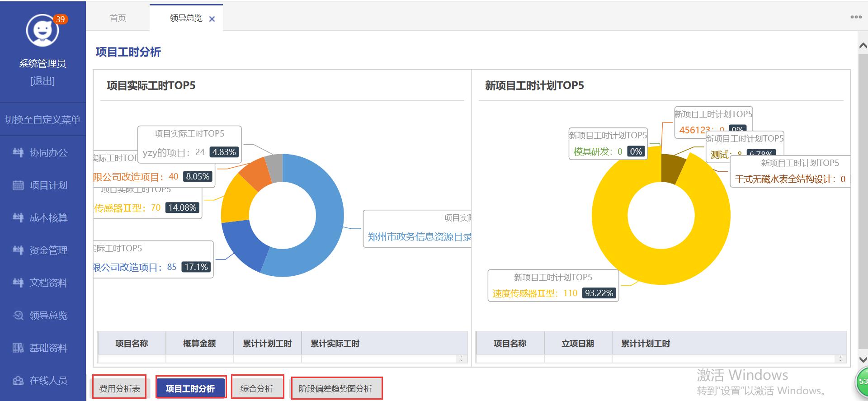This screenshot has width=868, height=401.
Task: Open the 资金管理 sidebar icon
Action: click(x=18, y=250)
